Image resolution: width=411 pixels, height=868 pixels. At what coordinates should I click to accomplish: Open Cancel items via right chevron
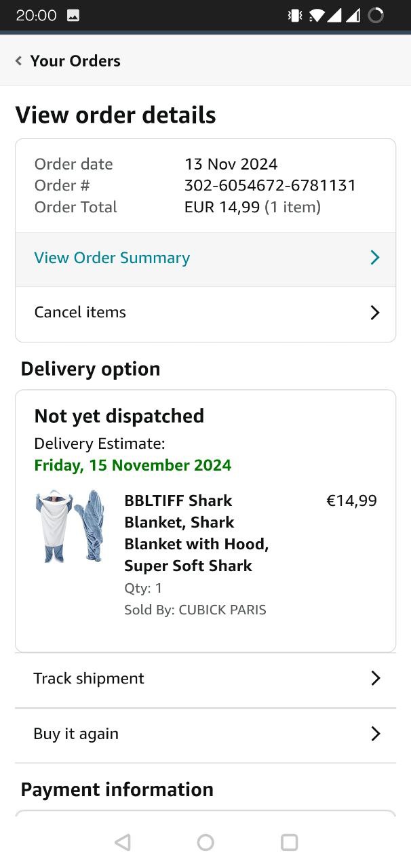374,313
